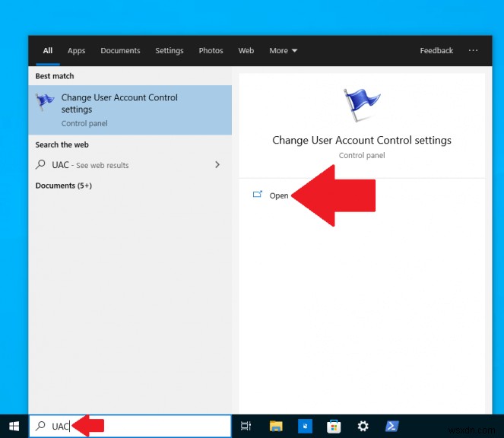The height and width of the screenshot is (438, 504).
Task: Click the Search the web heading
Action: tap(62, 144)
